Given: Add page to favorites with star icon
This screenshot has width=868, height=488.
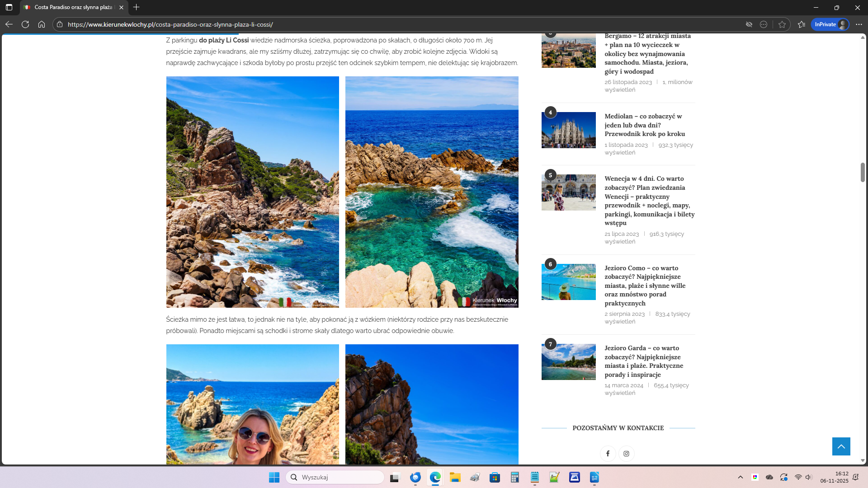Looking at the screenshot, I should click(x=782, y=24).
